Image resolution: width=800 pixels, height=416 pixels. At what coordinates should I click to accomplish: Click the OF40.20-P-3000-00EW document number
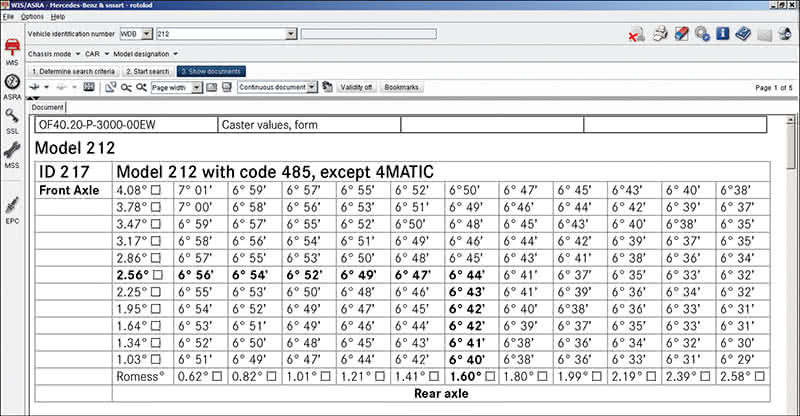tap(97, 125)
